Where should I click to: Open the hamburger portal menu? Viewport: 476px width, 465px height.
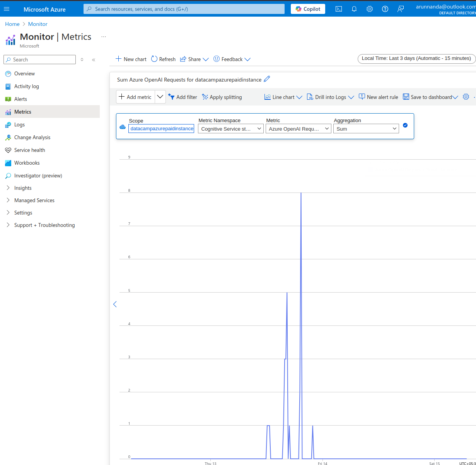pos(7,9)
